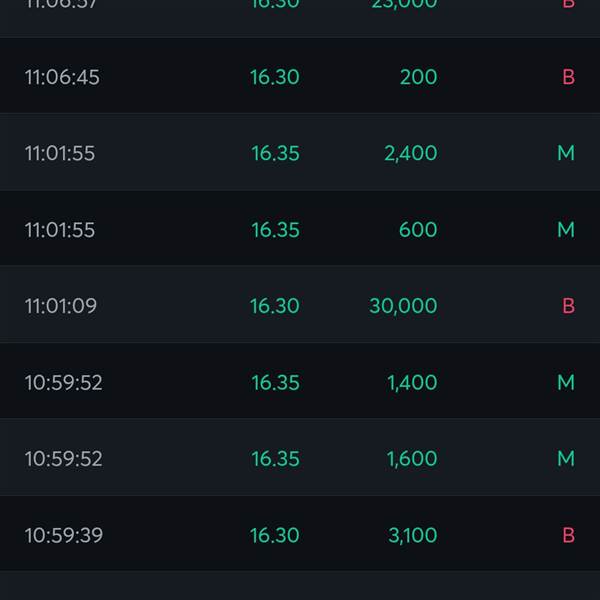Click the red B marker beside 3,100

point(568,535)
